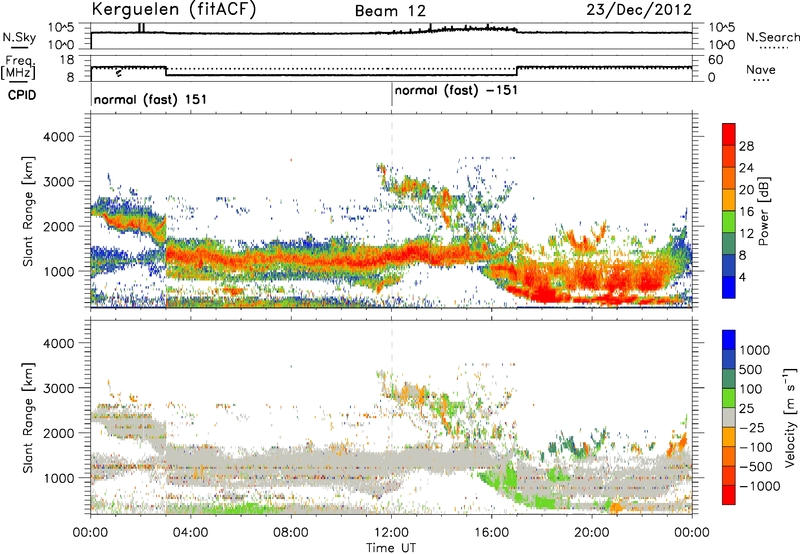
Task: Click the "100" tick on the velocity colorbar
Action: (x=751, y=389)
